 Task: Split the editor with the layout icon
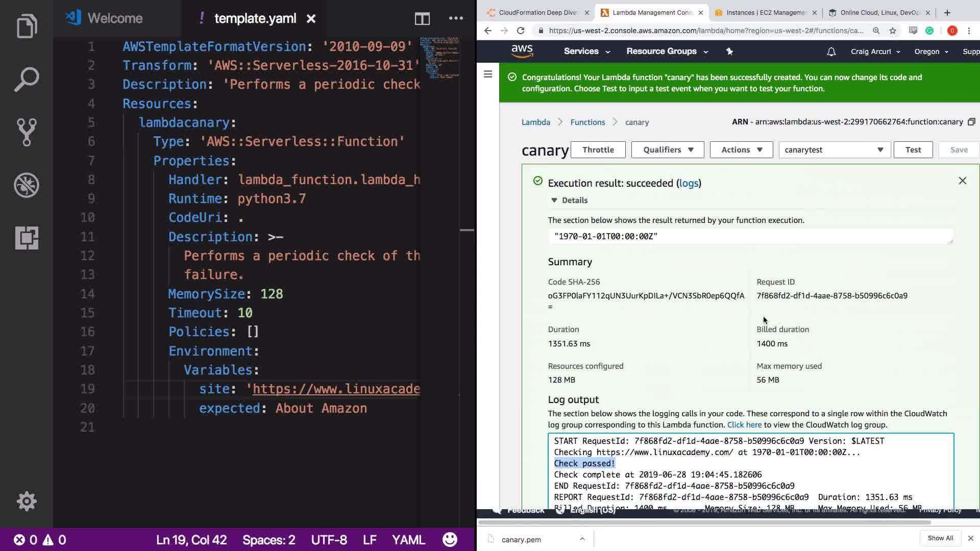coord(422,19)
